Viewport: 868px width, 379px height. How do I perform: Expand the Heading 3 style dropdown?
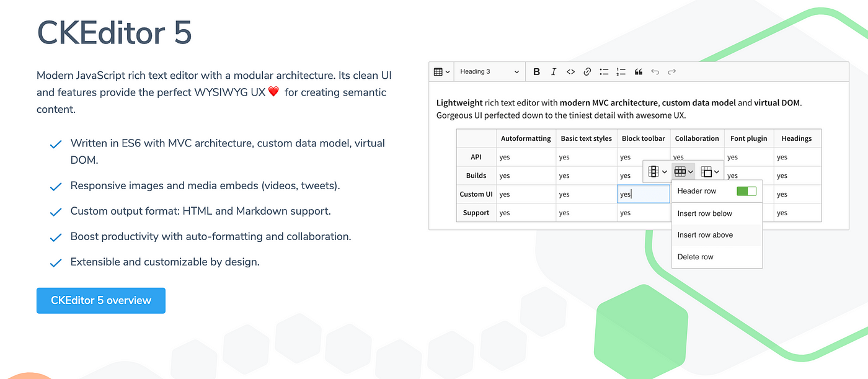(x=489, y=72)
